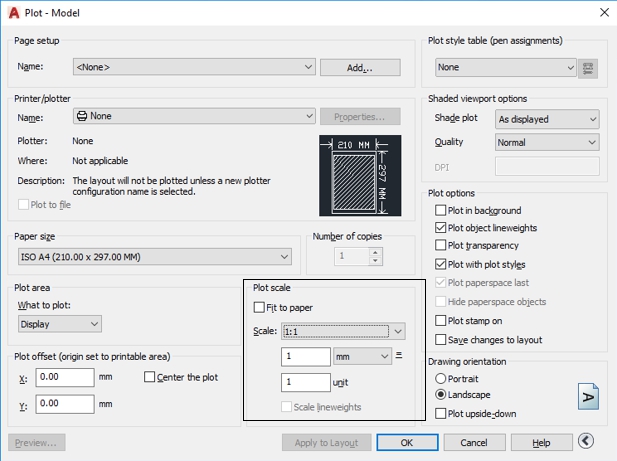Click the equals icon beside mm units
The height and width of the screenshot is (461, 617).
[399, 356]
